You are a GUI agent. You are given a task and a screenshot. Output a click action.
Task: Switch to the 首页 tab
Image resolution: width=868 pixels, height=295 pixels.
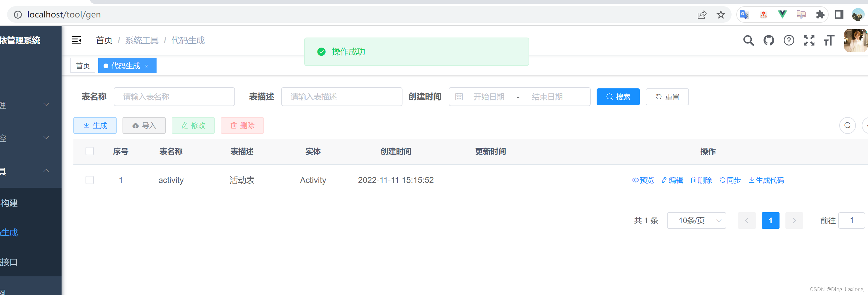pos(83,66)
